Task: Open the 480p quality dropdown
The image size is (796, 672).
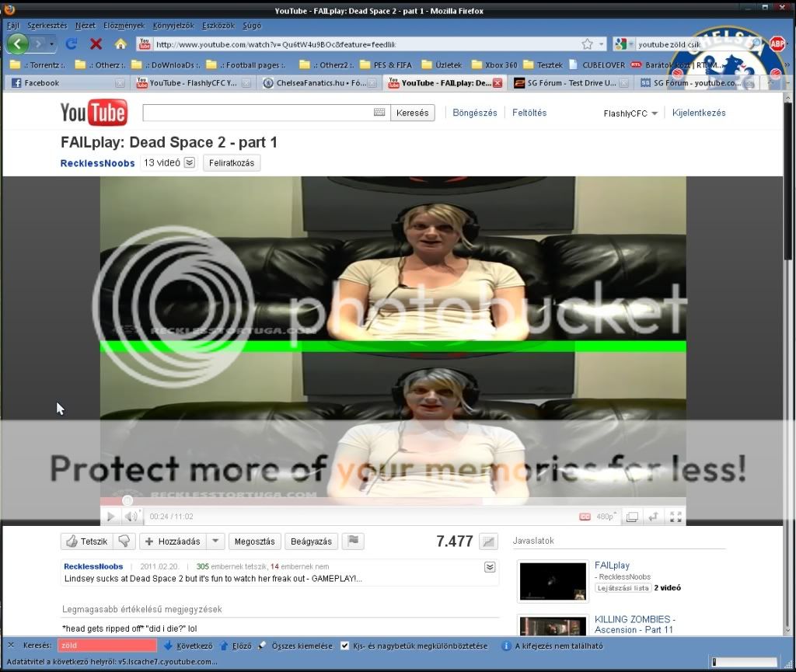Action: click(606, 517)
